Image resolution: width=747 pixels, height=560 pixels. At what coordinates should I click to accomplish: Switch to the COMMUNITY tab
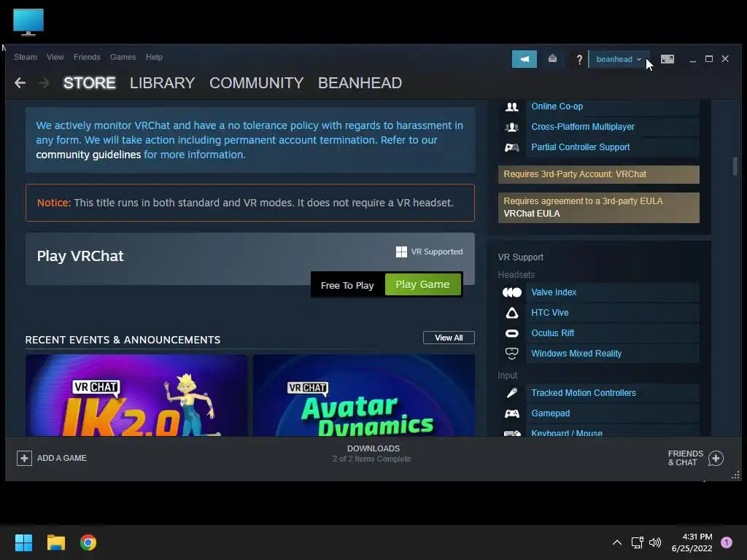pyautogui.click(x=256, y=83)
